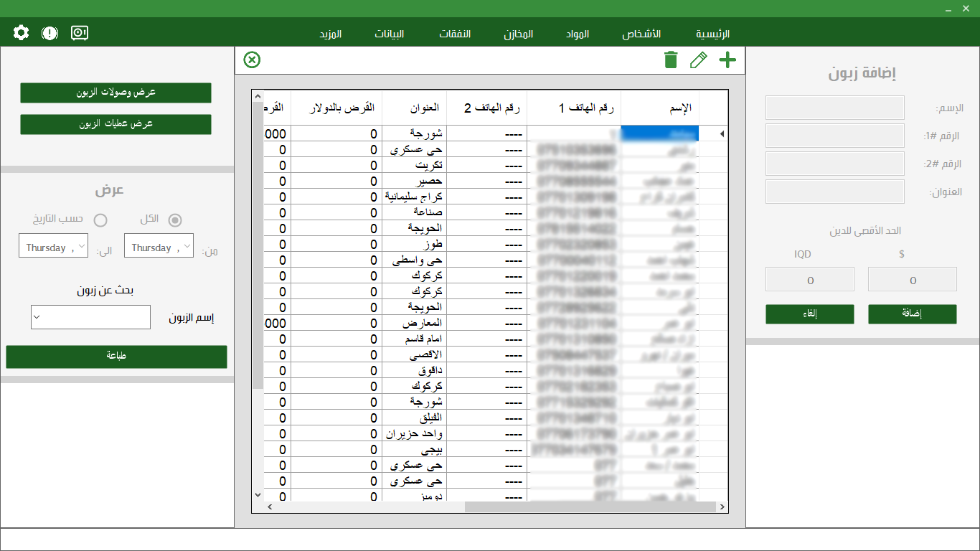The width and height of the screenshot is (980, 551).
Task: Open the من (from) Thursday date dropdown
Action: [159, 245]
